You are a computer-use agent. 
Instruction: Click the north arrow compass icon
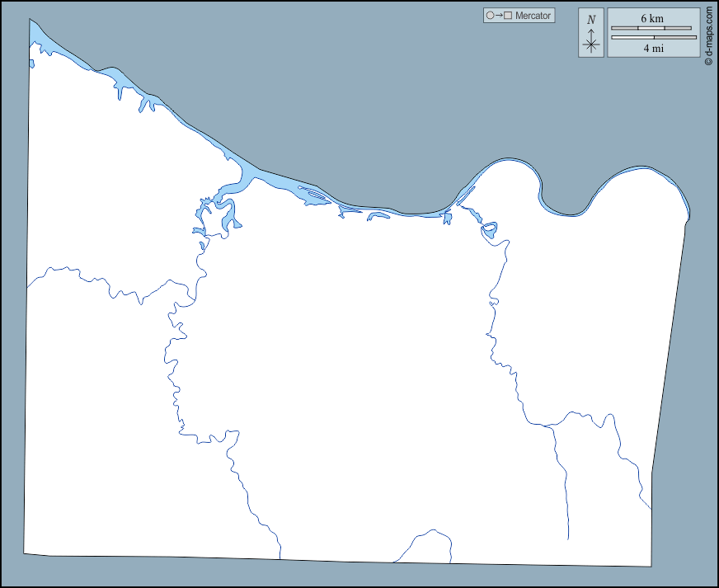(x=591, y=32)
